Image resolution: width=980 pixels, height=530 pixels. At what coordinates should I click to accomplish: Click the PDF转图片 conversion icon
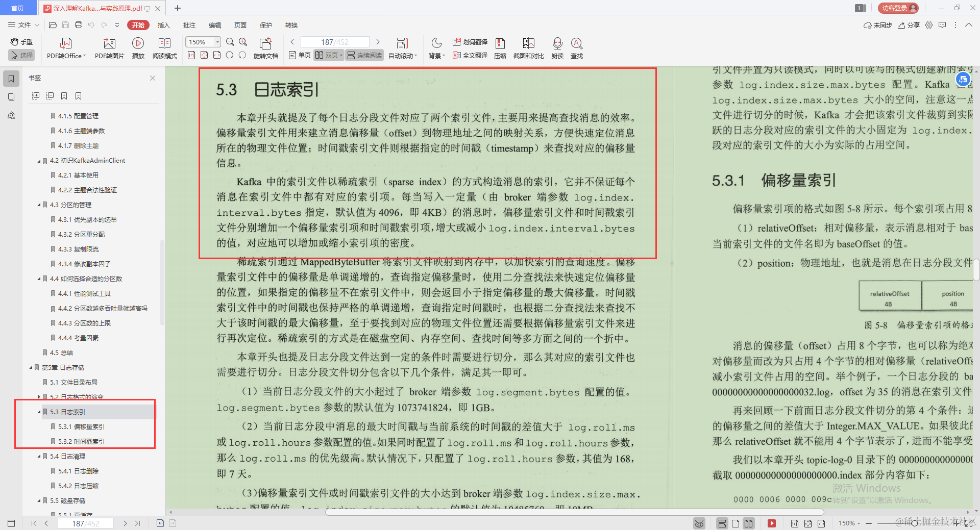(109, 47)
